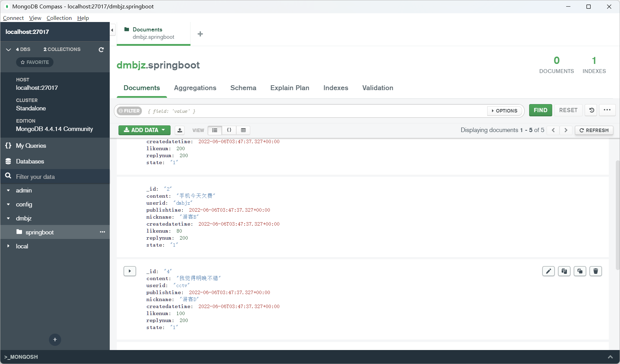Expand shell with bottom-right chevron

(x=610, y=357)
